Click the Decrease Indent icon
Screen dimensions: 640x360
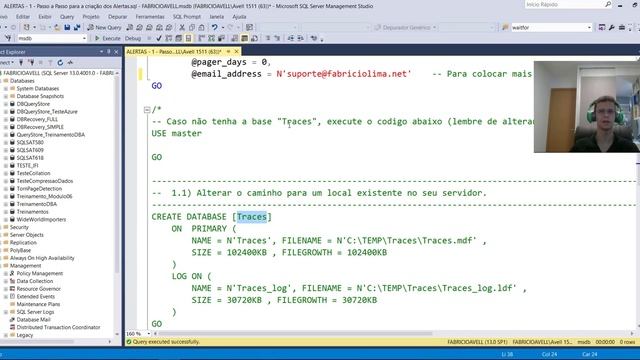tap(291, 38)
